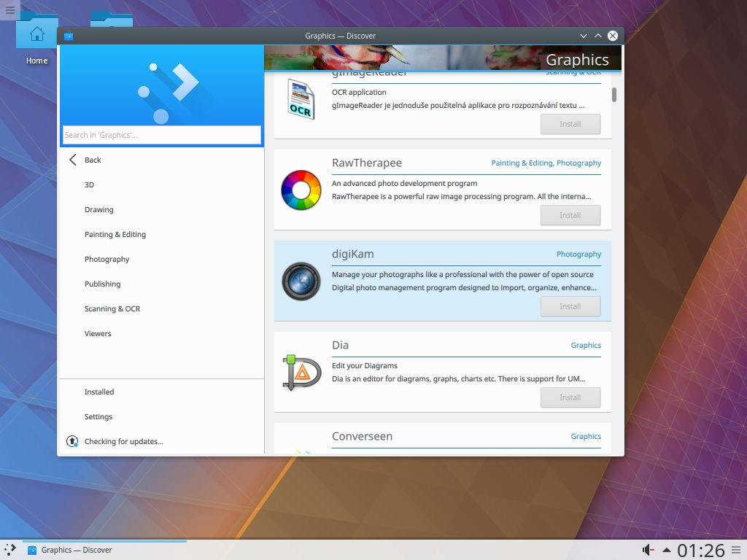The width and height of the screenshot is (747, 560).
Task: Install digiKam
Action: 570,306
